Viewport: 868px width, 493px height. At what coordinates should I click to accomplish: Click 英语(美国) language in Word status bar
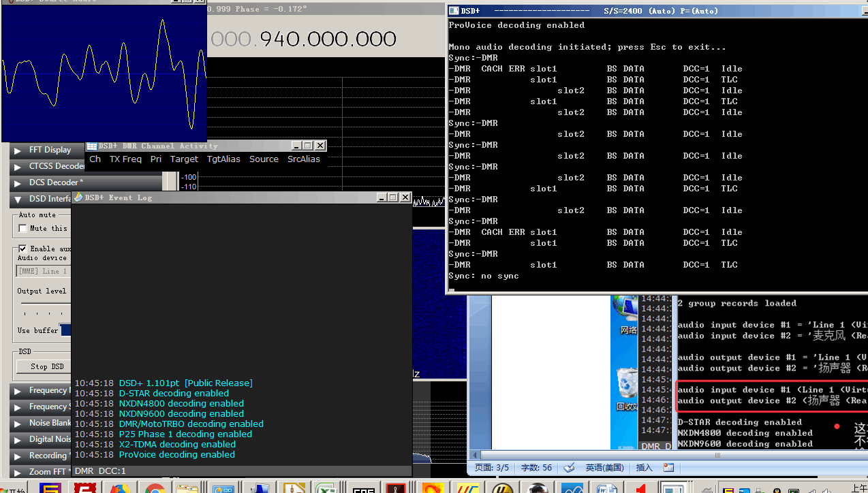pyautogui.click(x=605, y=468)
